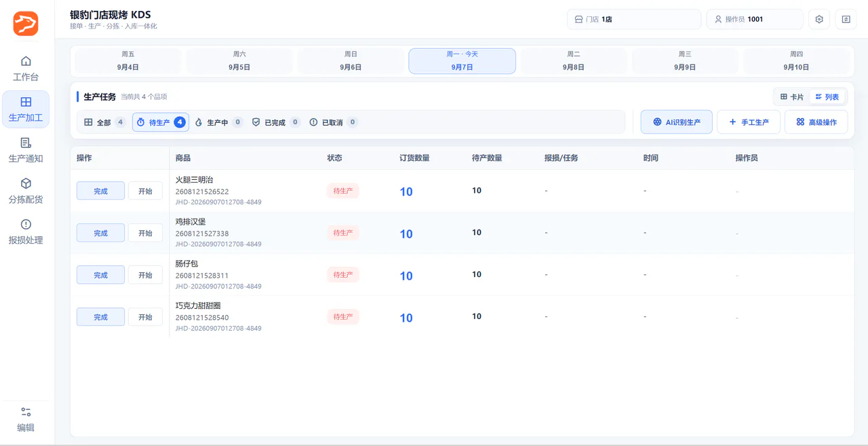Click 完成 for 鸡排汉堡
The image size is (868, 446).
click(100, 233)
